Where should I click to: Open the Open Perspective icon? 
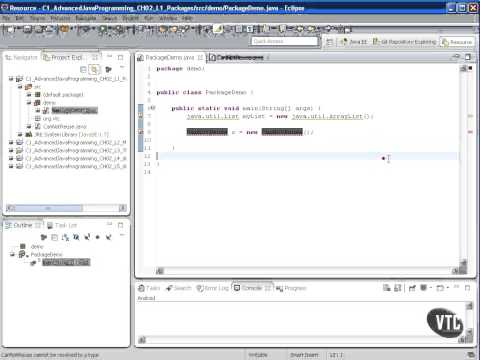329,42
